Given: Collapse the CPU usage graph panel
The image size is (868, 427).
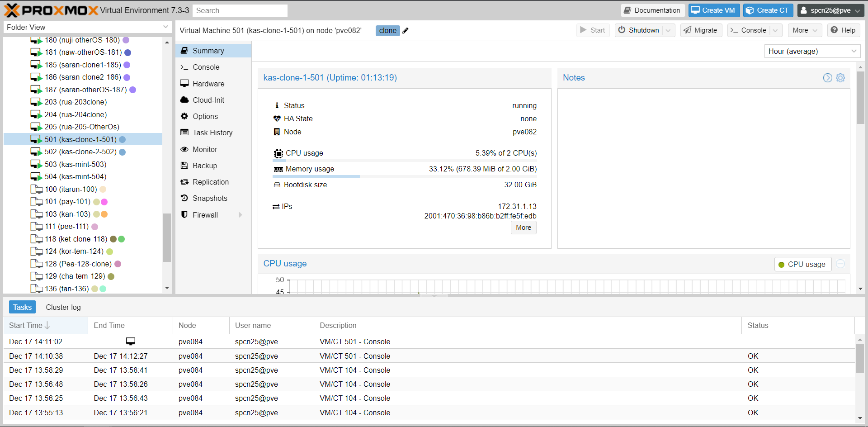Looking at the screenshot, I should (840, 264).
